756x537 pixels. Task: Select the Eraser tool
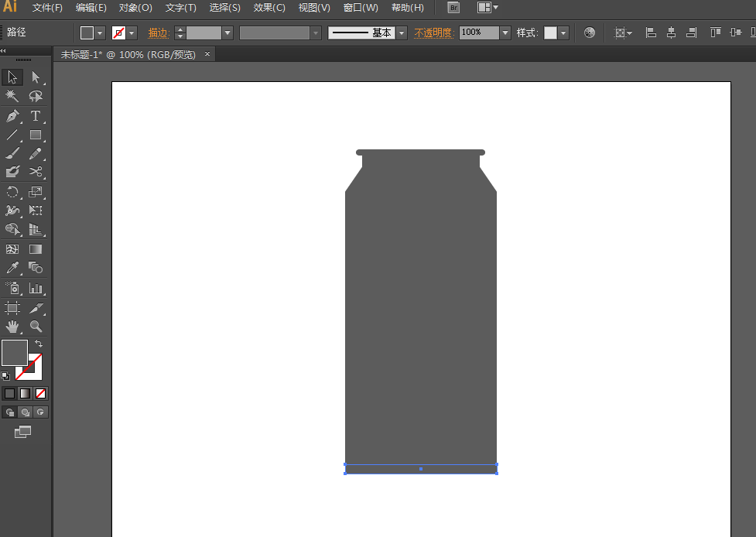tap(12, 172)
